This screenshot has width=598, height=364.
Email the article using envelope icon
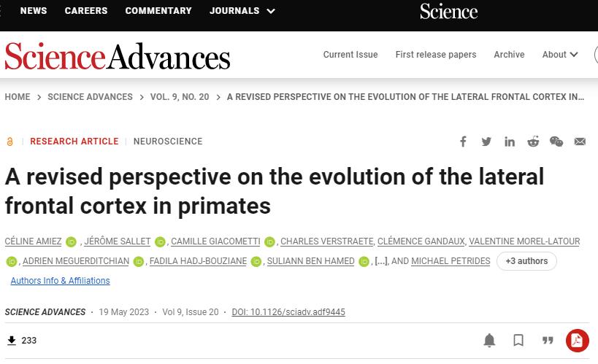point(580,142)
